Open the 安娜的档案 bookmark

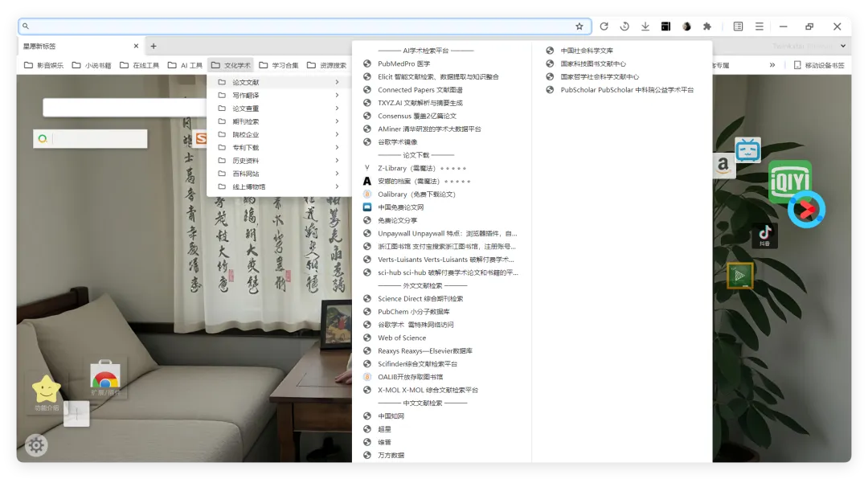click(441, 181)
